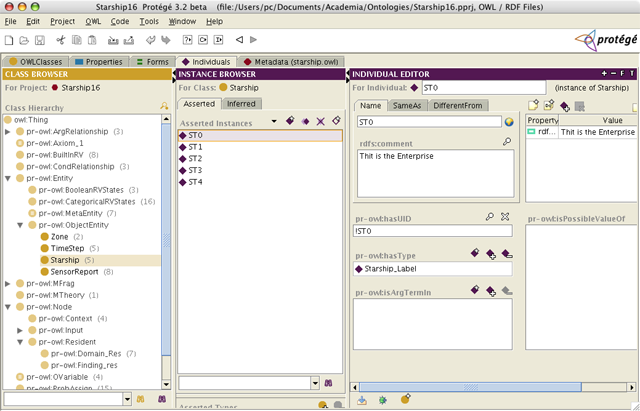The image size is (640, 411).
Task: Click the Cut scissors toolbar icon
Action: pos(60,40)
